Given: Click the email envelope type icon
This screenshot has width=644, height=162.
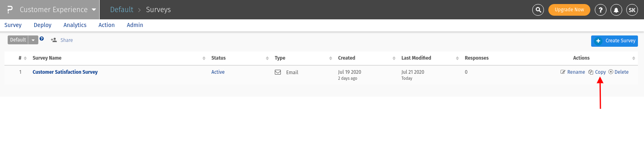Looking at the screenshot, I should 278,72.
